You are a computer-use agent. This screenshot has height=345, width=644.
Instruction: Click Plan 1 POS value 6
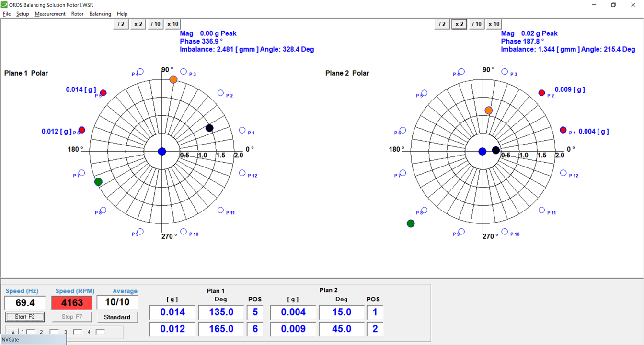coord(255,329)
